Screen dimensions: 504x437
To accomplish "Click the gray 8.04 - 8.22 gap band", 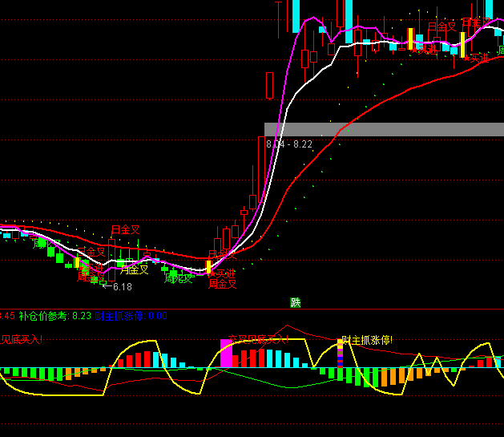I will pyautogui.click(x=385, y=129).
